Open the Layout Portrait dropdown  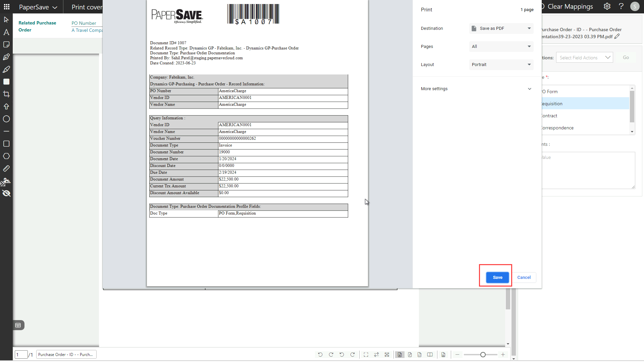(501, 65)
